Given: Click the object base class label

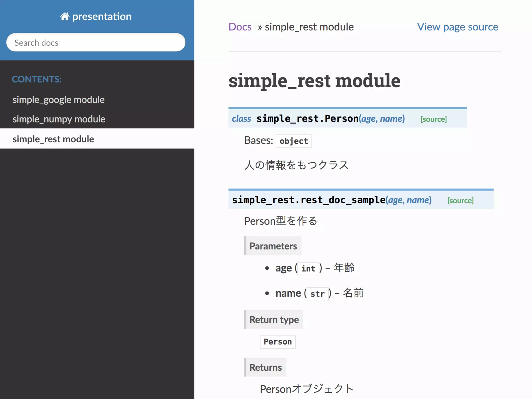Looking at the screenshot, I should 294,141.
